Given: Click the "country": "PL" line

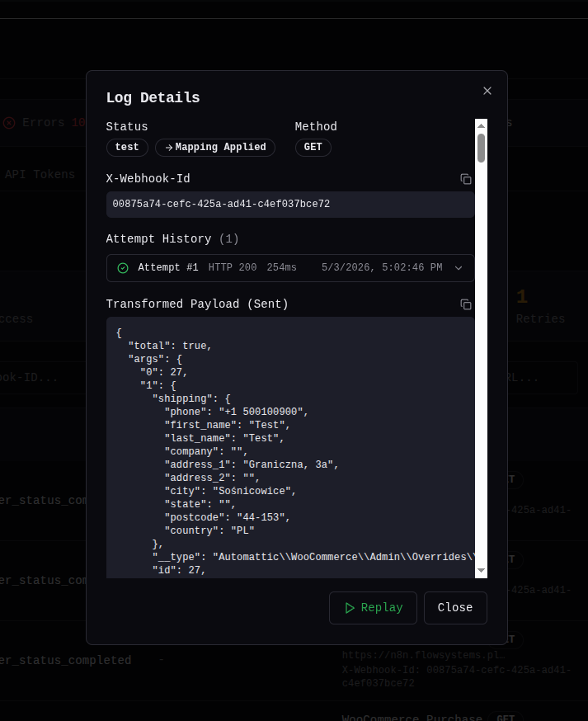Looking at the screenshot, I should tap(209, 530).
